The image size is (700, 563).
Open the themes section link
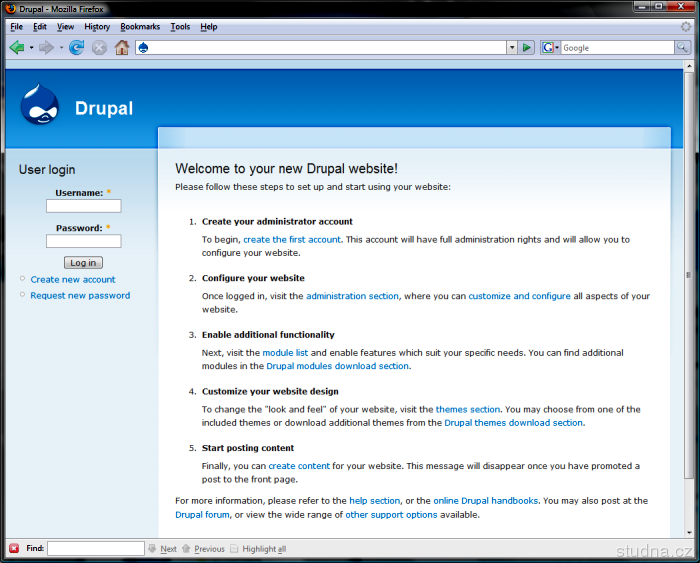468,409
